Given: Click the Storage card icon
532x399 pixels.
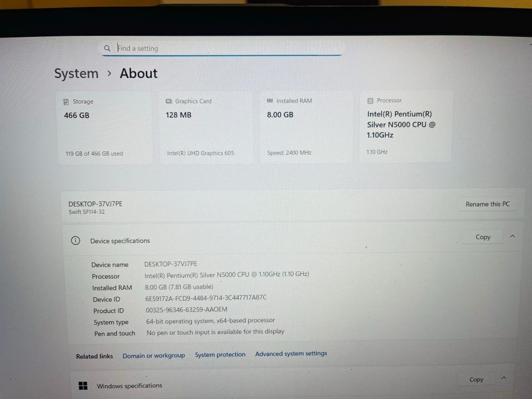Looking at the screenshot, I should pyautogui.click(x=66, y=102).
